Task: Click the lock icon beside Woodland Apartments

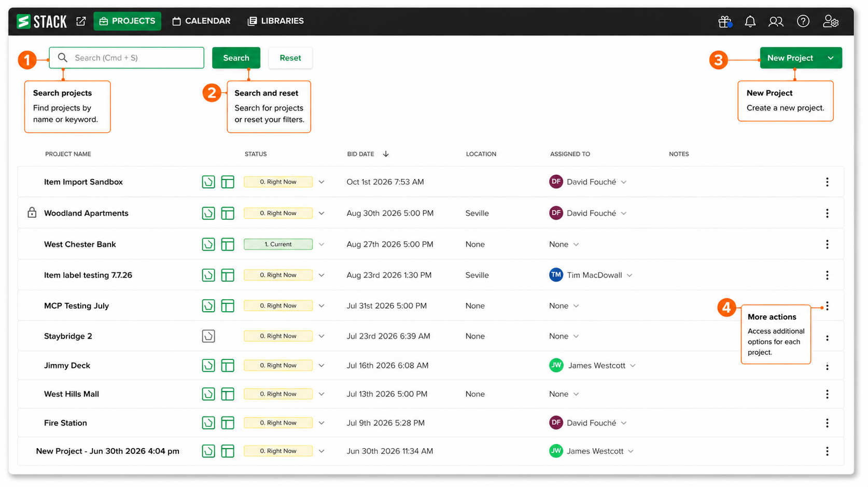Action: pyautogui.click(x=32, y=213)
